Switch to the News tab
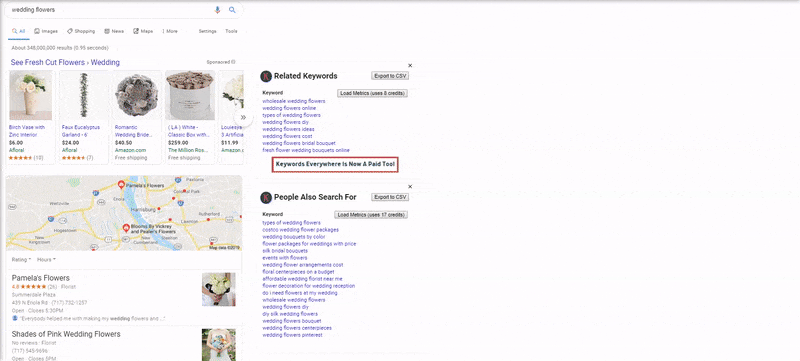This screenshot has width=800, height=361. 114,31
